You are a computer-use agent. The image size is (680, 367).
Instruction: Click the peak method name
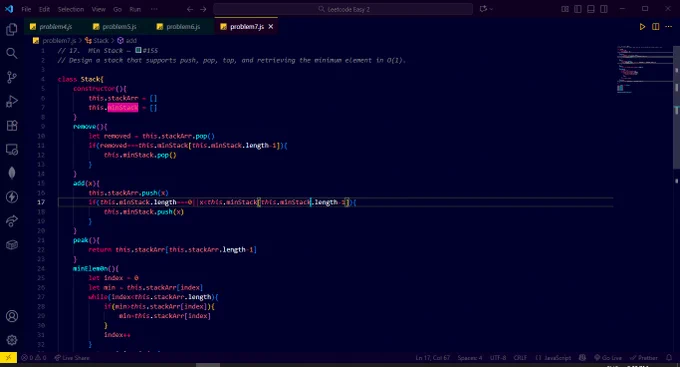(81, 240)
